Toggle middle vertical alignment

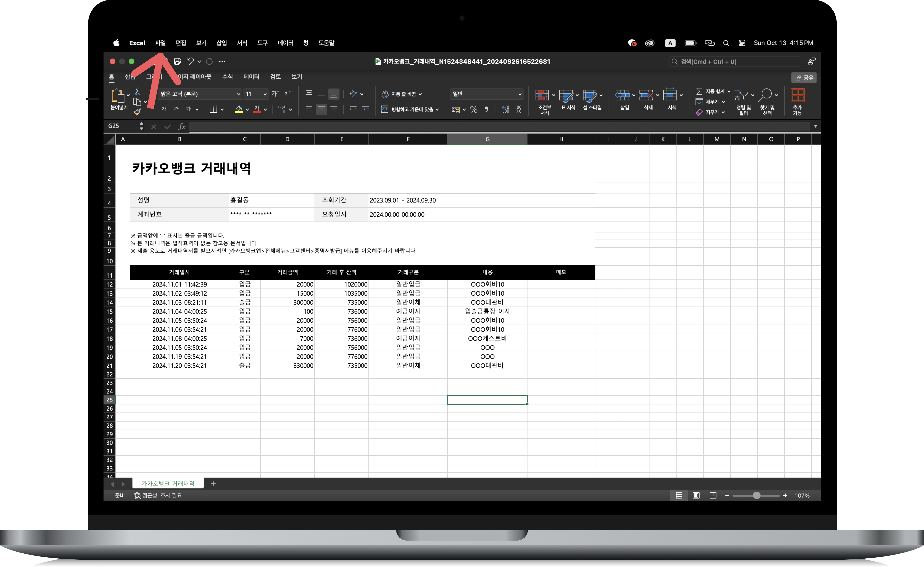click(321, 94)
